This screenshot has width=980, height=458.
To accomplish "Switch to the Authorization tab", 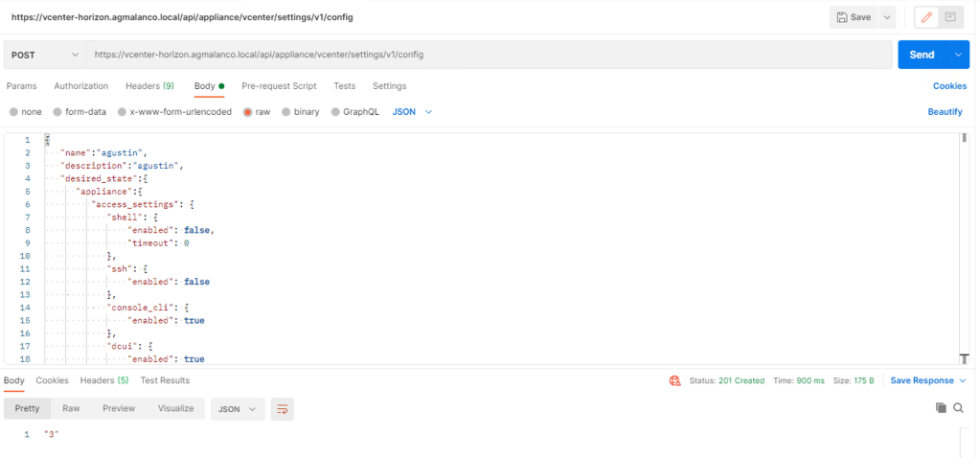I will tap(81, 86).
